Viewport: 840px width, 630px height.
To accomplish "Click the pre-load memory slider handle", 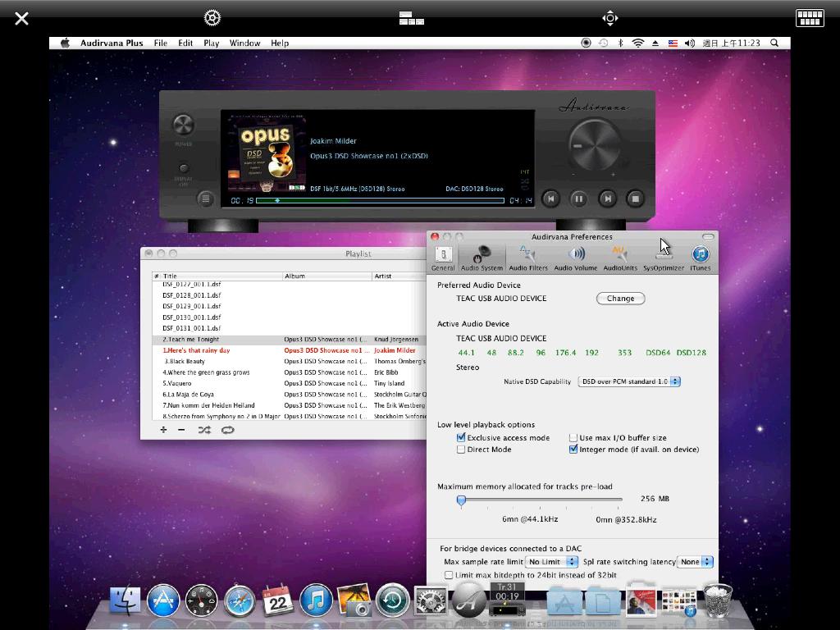I will [x=461, y=500].
